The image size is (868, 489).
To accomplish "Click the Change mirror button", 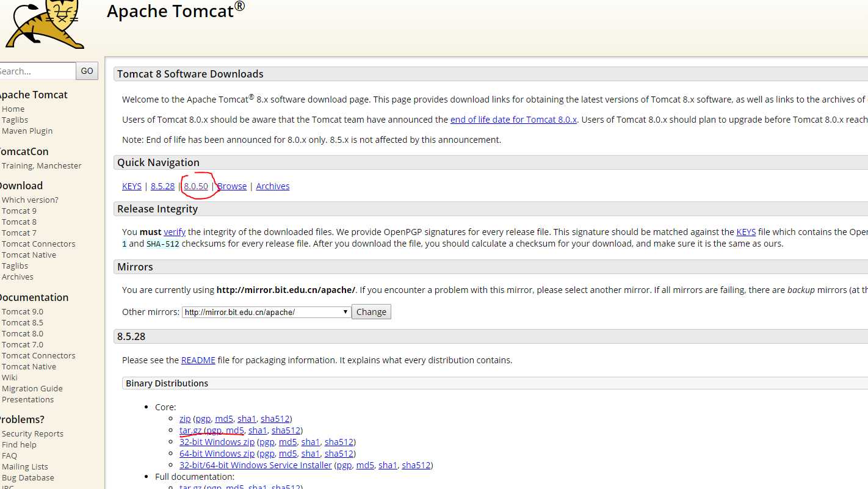I will pyautogui.click(x=371, y=312).
